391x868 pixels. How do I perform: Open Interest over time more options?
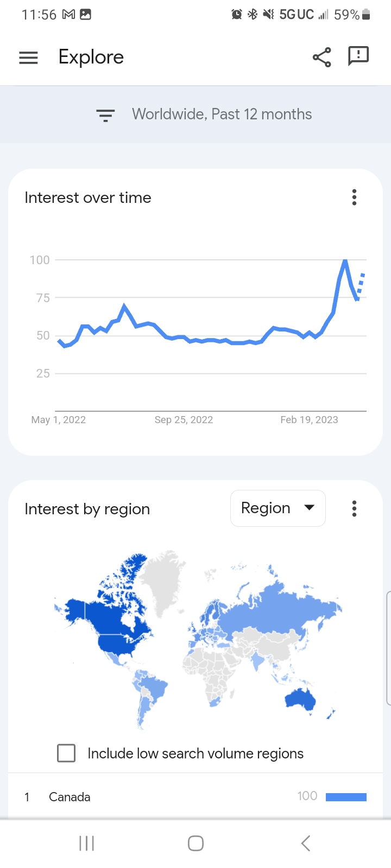[x=354, y=197]
